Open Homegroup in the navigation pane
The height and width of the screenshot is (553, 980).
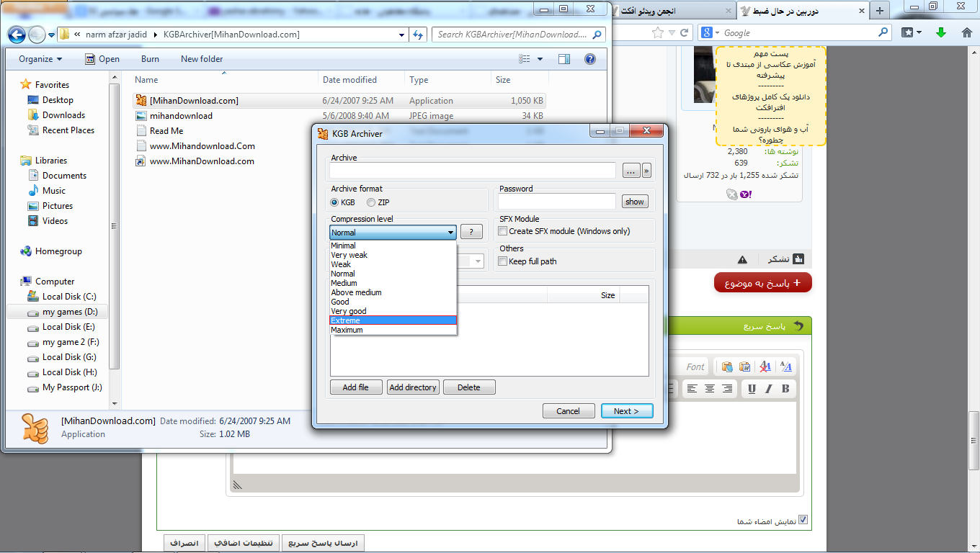[x=58, y=251]
